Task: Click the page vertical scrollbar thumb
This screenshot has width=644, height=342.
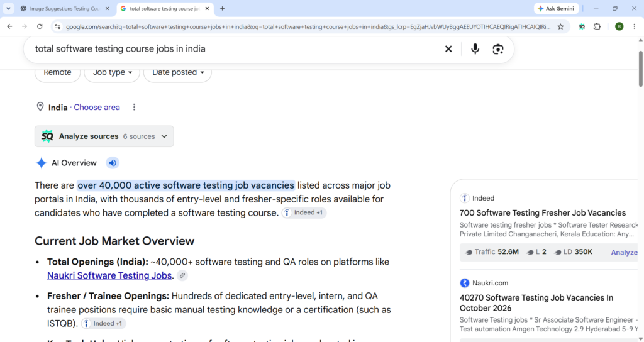Action: (x=640, y=68)
